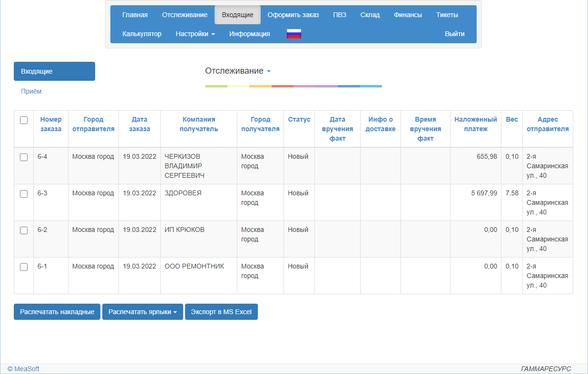This screenshot has height=374, width=588.
Task: Click Распечатать накладные button
Action: (57, 312)
